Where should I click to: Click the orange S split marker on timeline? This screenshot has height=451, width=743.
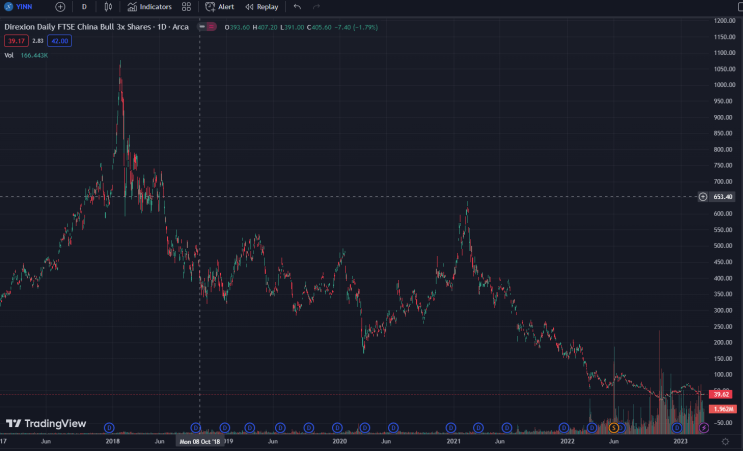tap(612, 428)
